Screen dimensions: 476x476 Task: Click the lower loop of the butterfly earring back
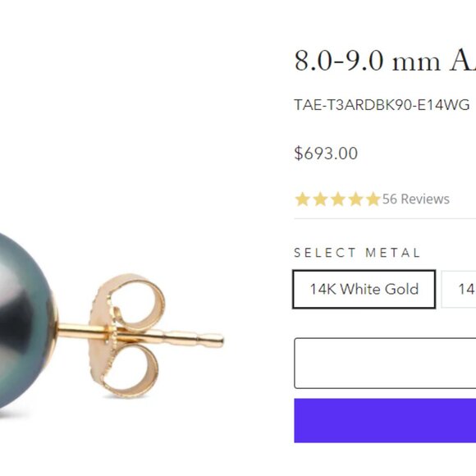[130, 368]
